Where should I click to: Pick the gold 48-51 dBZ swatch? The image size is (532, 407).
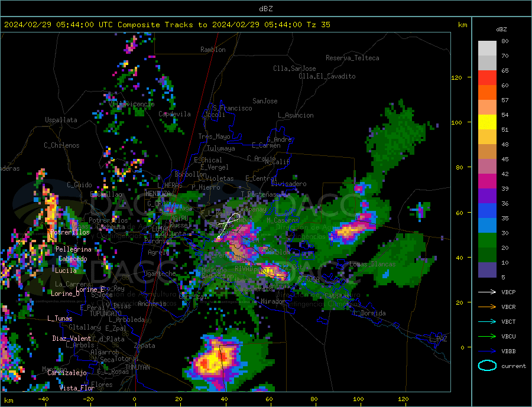click(x=487, y=137)
